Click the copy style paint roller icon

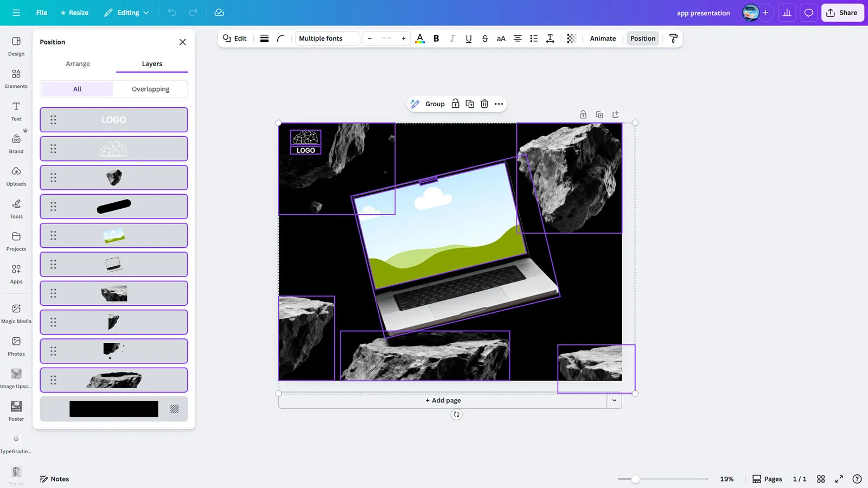point(673,38)
